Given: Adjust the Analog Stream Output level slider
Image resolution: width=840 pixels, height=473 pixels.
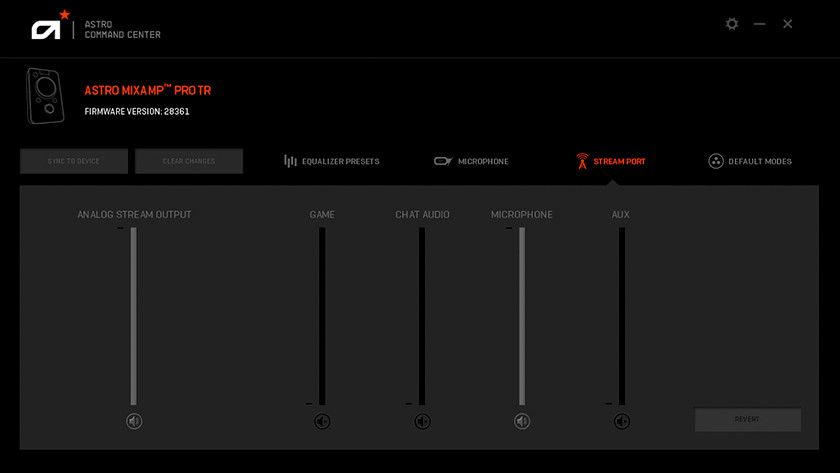Looking at the screenshot, I should pos(134,315).
